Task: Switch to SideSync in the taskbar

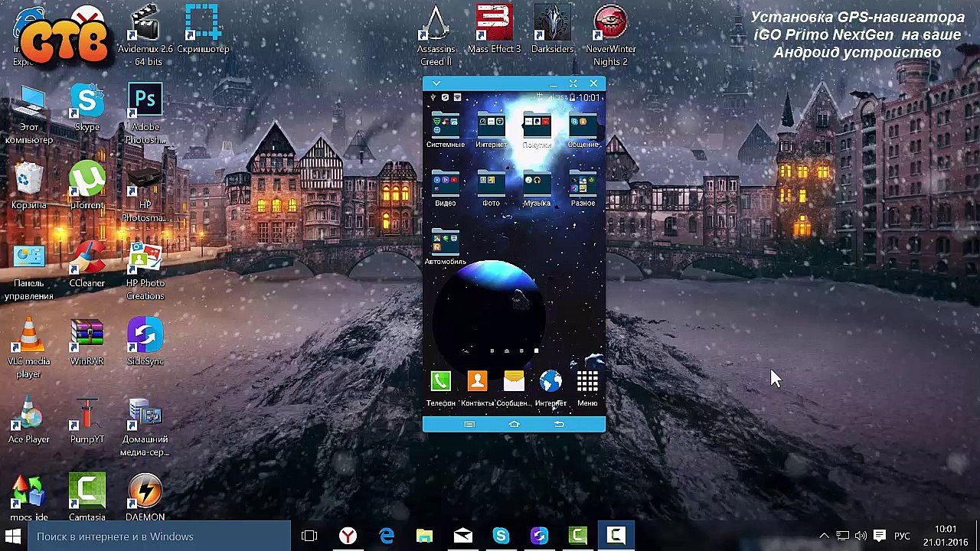Action: pyautogui.click(x=539, y=536)
